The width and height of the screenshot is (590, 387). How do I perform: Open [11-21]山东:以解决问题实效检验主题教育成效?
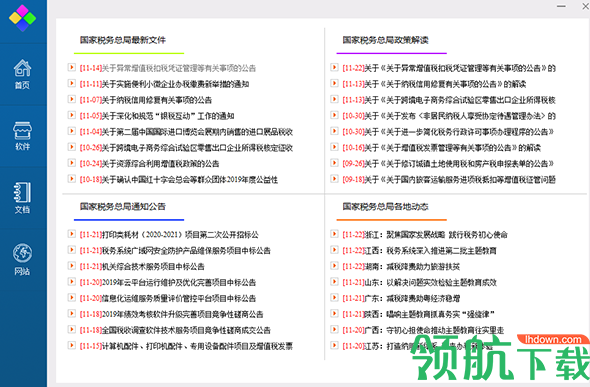tap(420, 282)
